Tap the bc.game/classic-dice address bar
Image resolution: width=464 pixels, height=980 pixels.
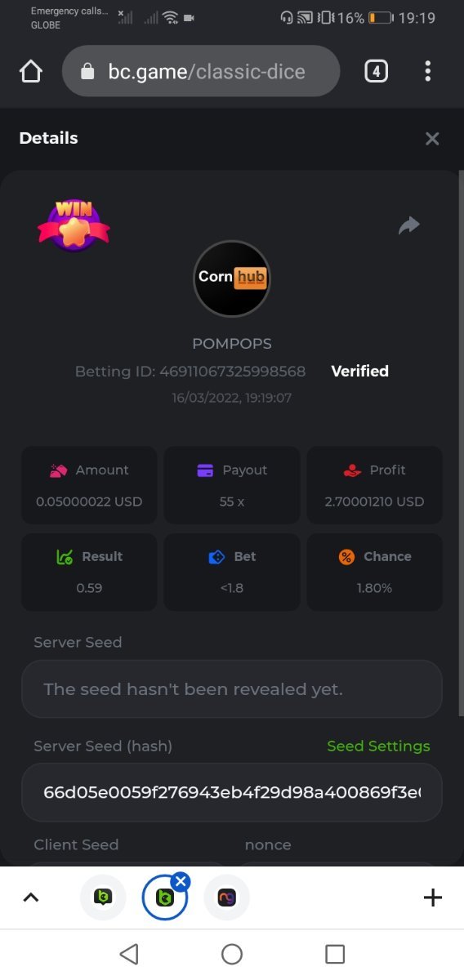coord(201,71)
